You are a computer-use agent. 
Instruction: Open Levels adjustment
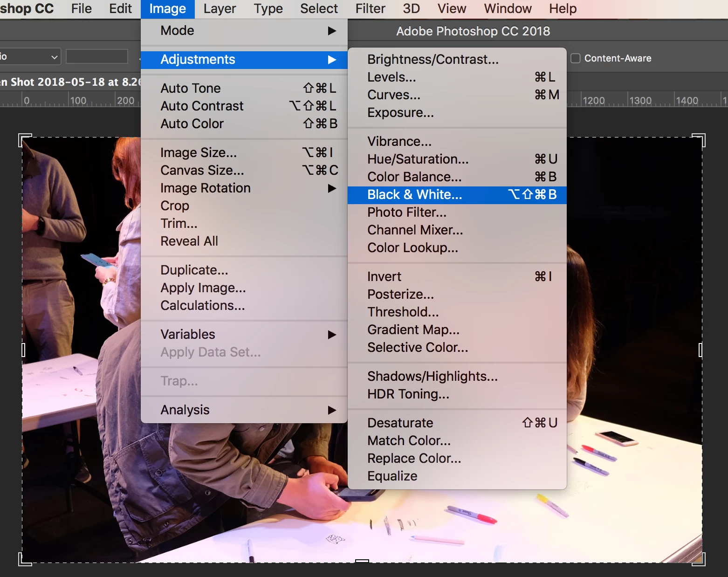point(457,77)
